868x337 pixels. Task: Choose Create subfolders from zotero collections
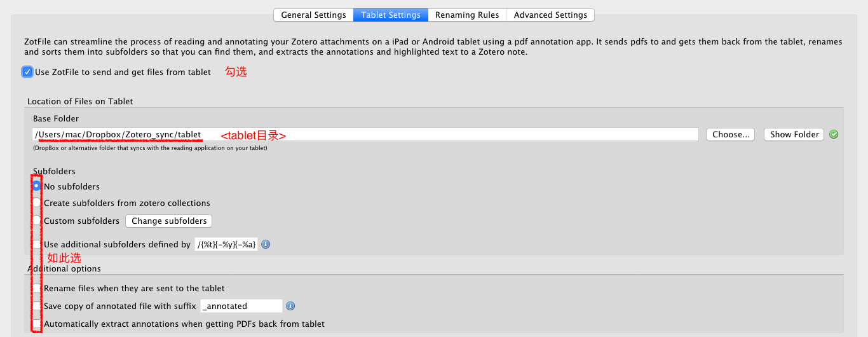[x=37, y=203]
